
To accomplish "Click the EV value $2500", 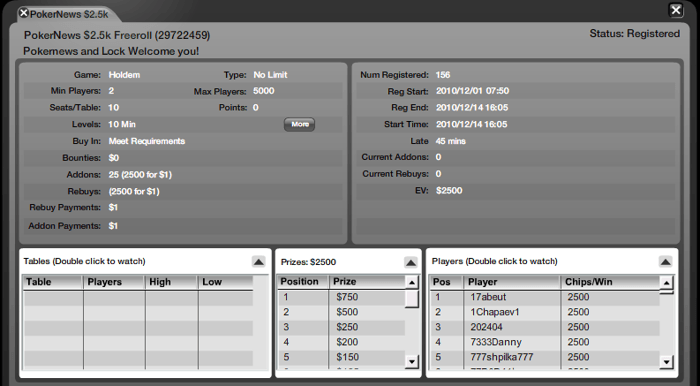I will pyautogui.click(x=449, y=191).
